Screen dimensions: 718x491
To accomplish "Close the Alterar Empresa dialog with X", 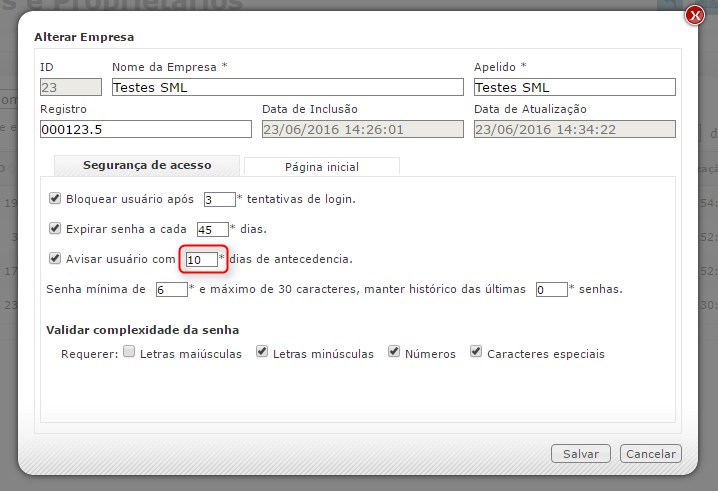I will [x=694, y=15].
